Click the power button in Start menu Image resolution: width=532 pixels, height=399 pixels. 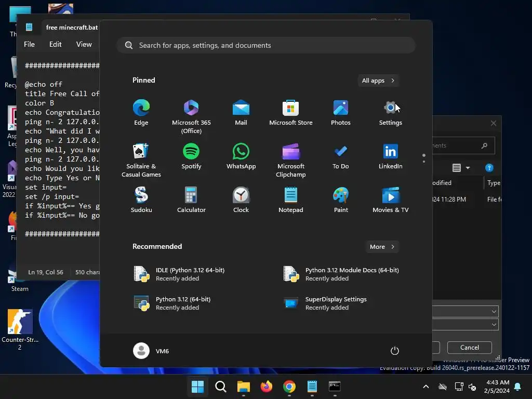(x=395, y=351)
